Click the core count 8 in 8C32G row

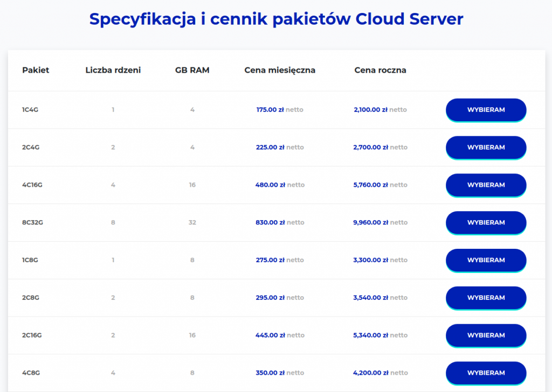coord(113,222)
